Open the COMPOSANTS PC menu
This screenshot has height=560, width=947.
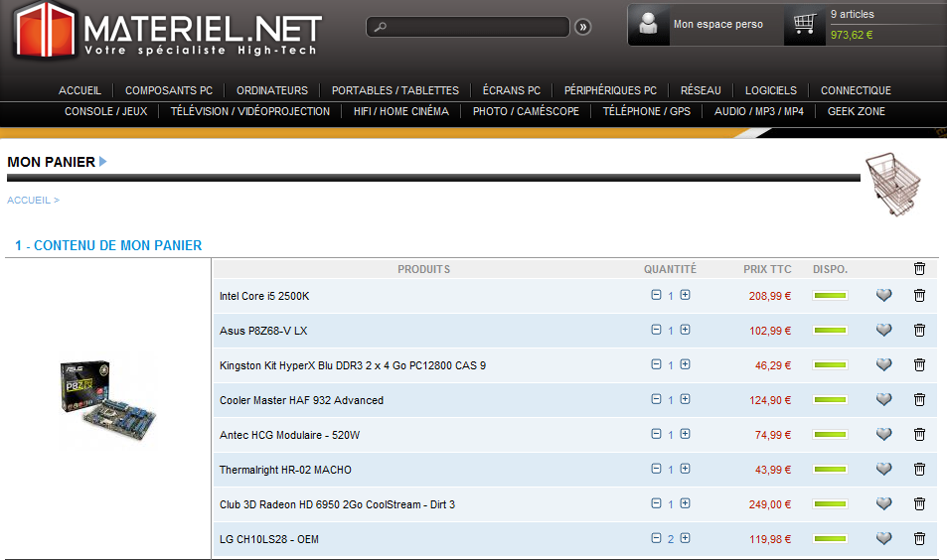tap(169, 90)
